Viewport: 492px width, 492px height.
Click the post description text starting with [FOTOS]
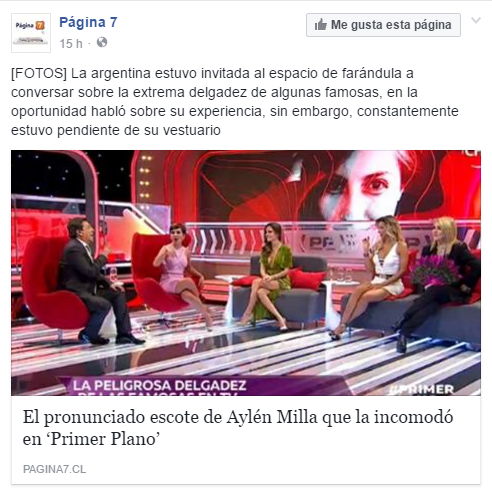235,102
